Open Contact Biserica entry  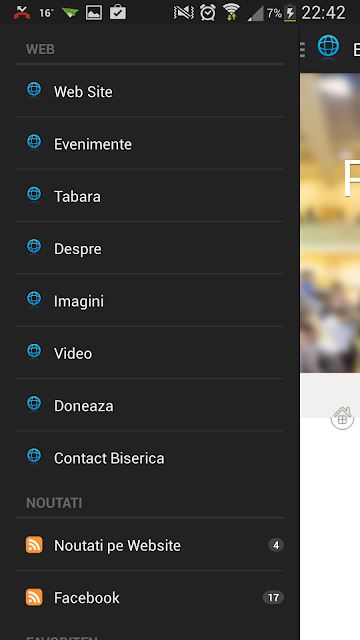[150, 457]
